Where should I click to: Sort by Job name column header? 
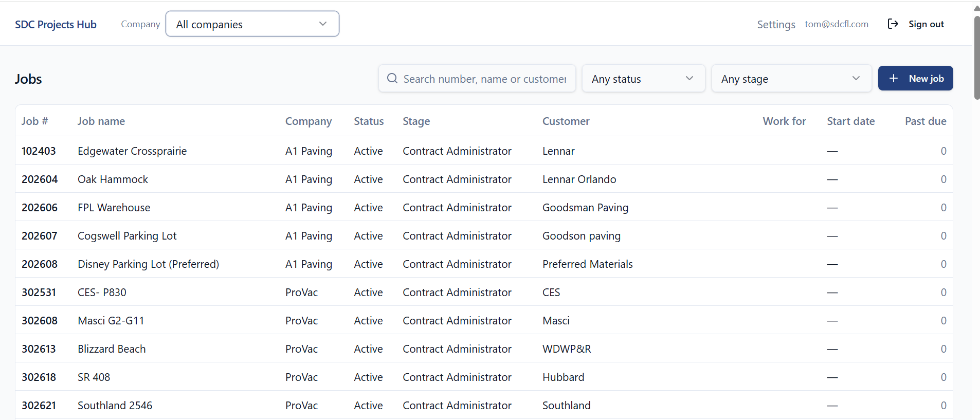[x=101, y=121]
